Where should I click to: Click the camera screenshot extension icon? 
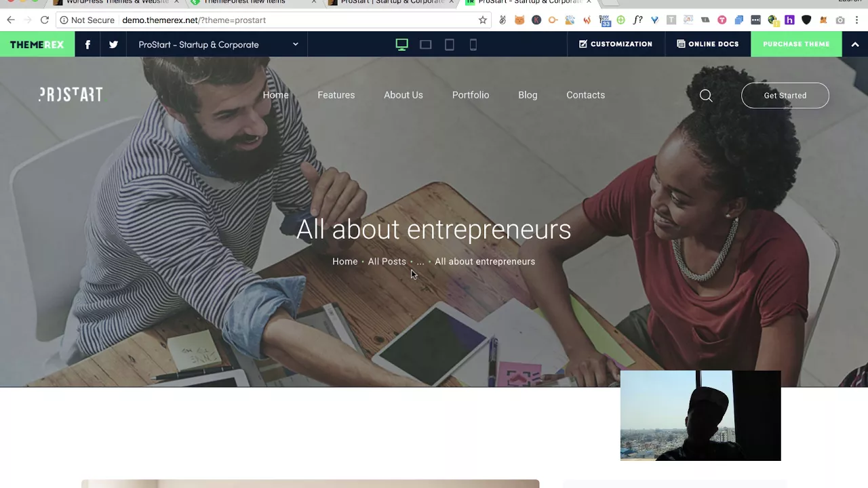[x=840, y=20]
